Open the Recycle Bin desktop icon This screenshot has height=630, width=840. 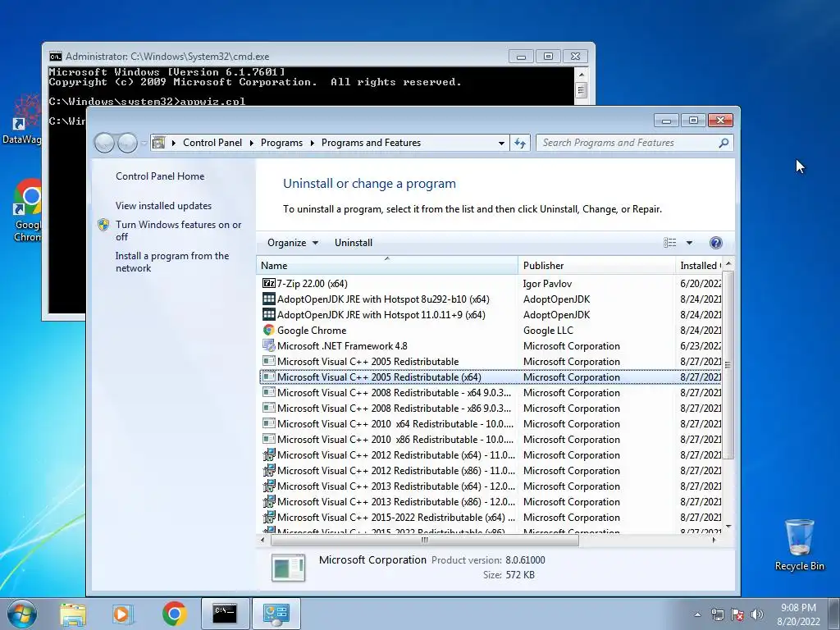tap(799, 546)
